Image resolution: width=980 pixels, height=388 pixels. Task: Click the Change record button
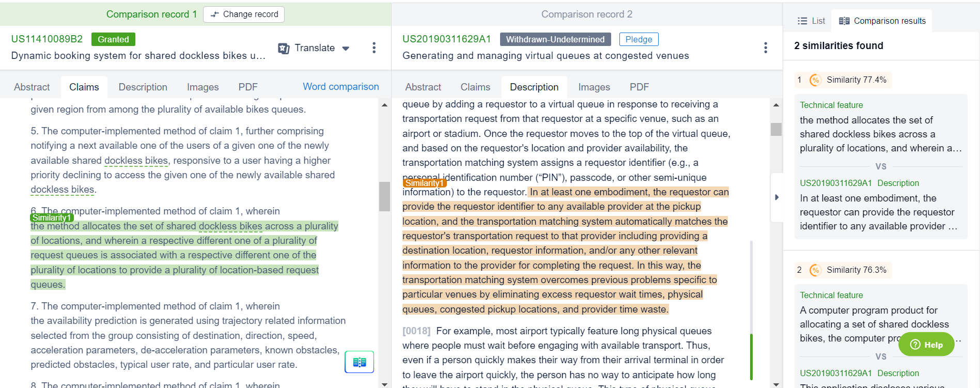pyautogui.click(x=244, y=14)
